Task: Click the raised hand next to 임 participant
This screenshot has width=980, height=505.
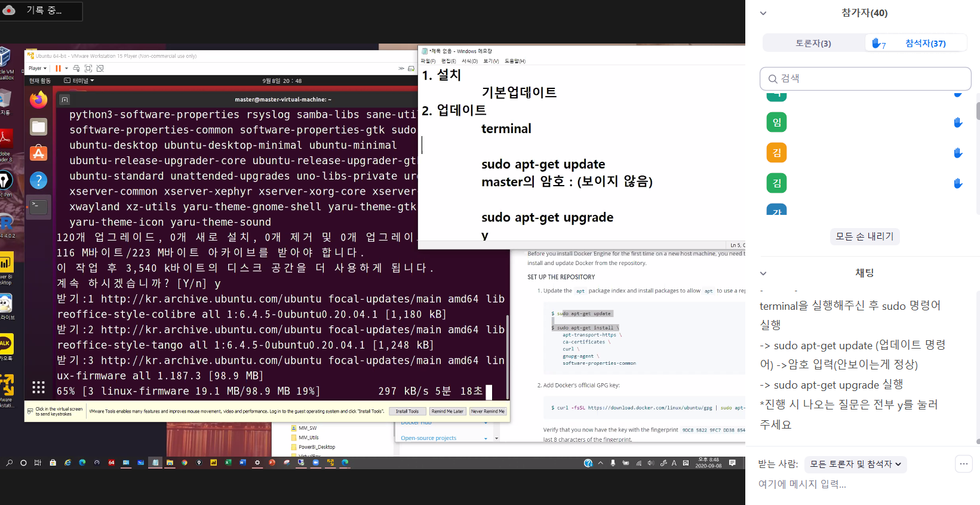Action: click(x=958, y=122)
